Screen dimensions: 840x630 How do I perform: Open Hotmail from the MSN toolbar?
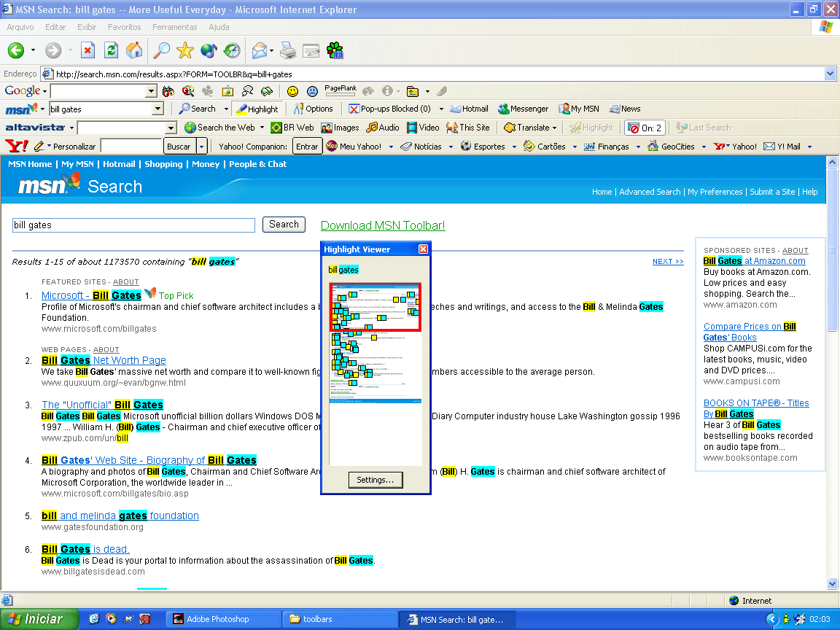470,109
